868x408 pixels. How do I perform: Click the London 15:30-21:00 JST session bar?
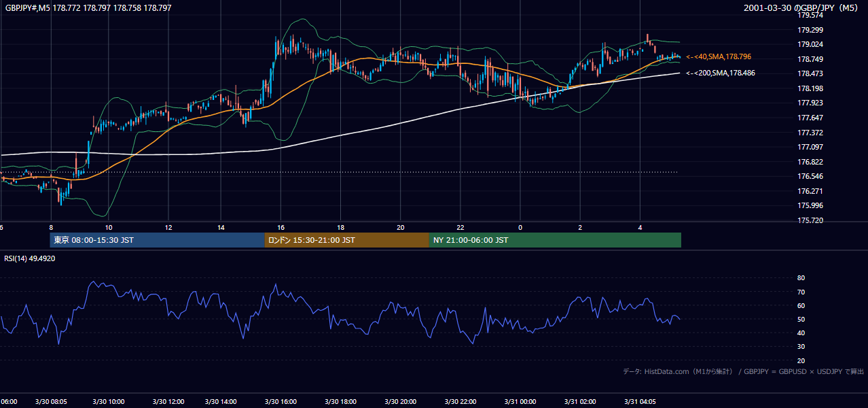tap(347, 240)
